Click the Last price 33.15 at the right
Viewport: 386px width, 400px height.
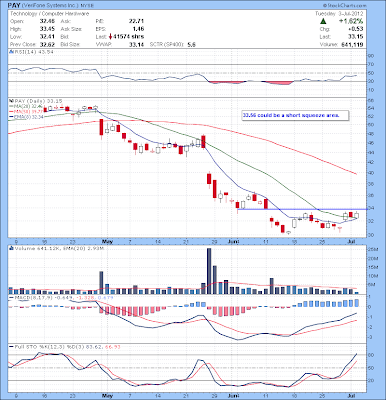pos(357,37)
